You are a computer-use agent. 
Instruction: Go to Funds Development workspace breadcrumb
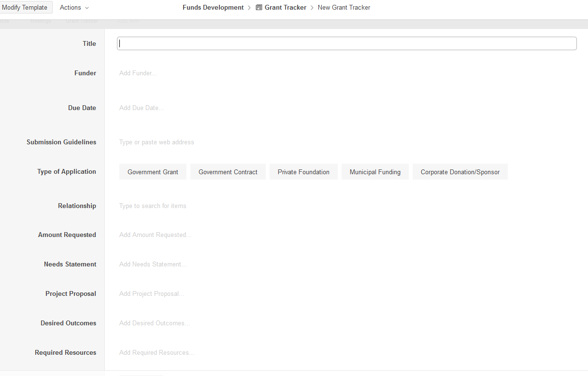pyautogui.click(x=213, y=8)
